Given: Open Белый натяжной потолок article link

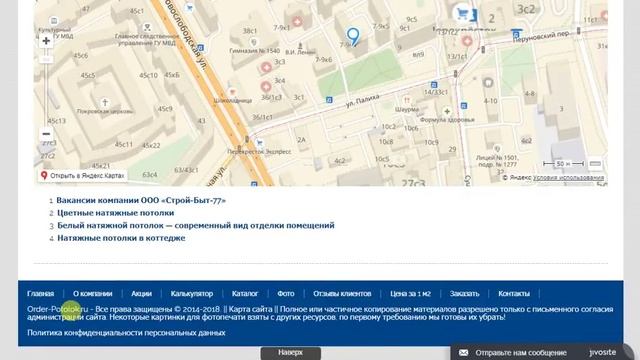Looking at the screenshot, I should pyautogui.click(x=196, y=225).
